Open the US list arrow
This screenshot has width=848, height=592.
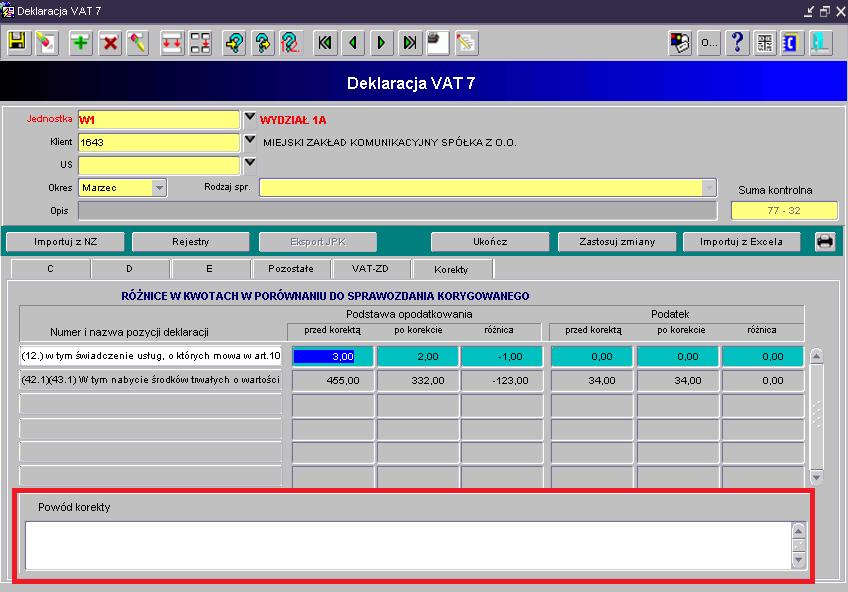(249, 164)
